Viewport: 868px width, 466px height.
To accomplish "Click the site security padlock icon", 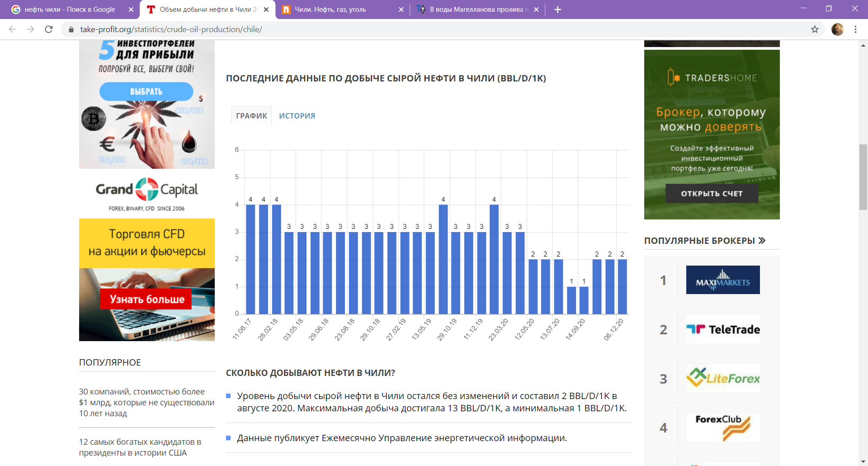I will [71, 29].
